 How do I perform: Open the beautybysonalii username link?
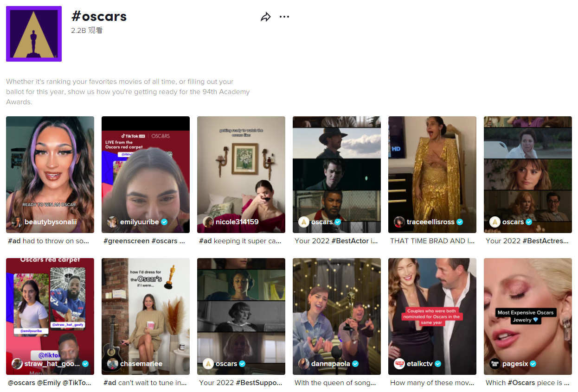click(51, 222)
